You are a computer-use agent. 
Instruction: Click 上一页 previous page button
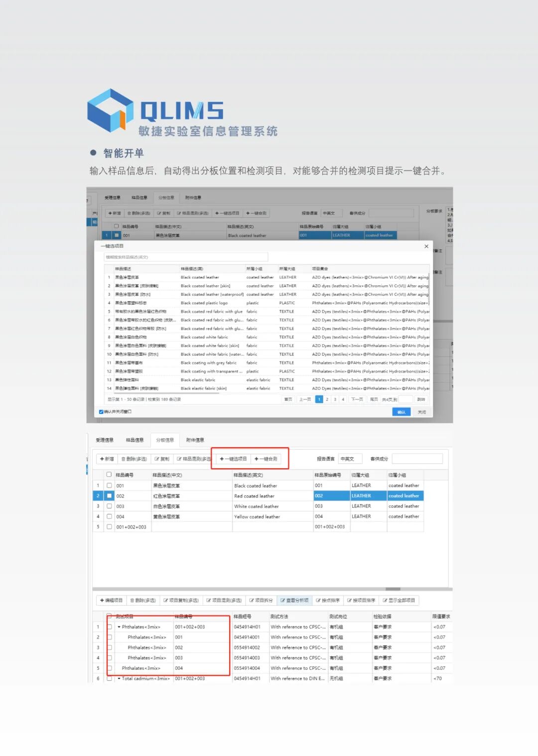click(x=305, y=399)
